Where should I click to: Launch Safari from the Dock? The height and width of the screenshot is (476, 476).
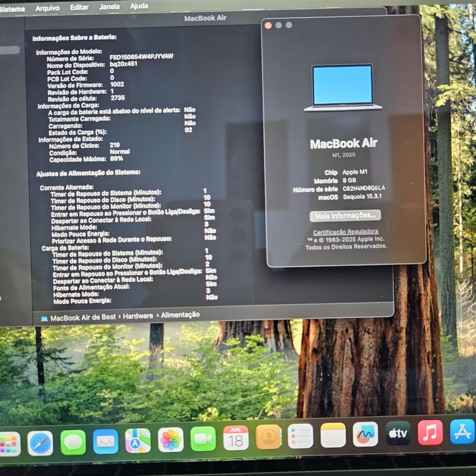[x=40, y=443]
